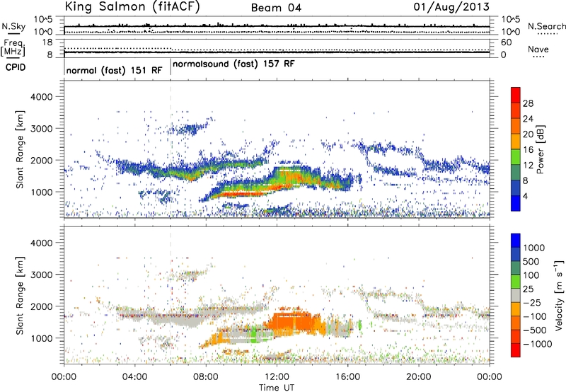Viewport: 566px width, 392px height.
Task: Click the 'Power [dB]' colorbar label
Action: point(541,149)
